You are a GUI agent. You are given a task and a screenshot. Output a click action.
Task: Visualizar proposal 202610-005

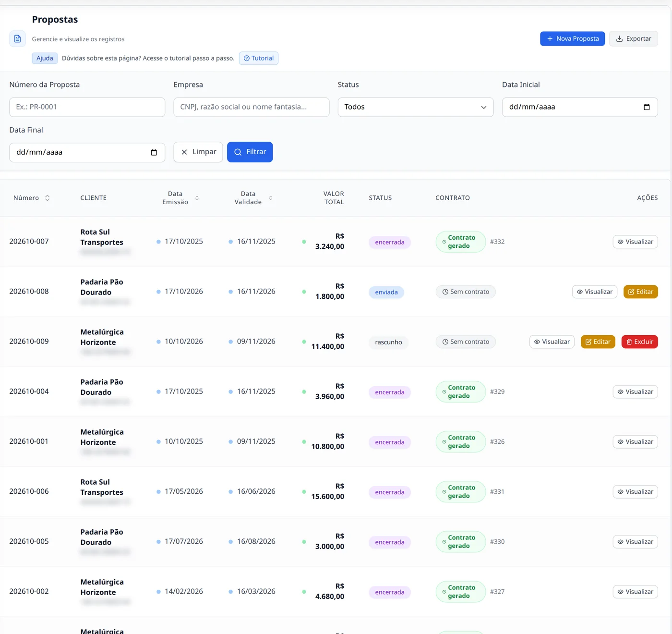[x=635, y=541]
